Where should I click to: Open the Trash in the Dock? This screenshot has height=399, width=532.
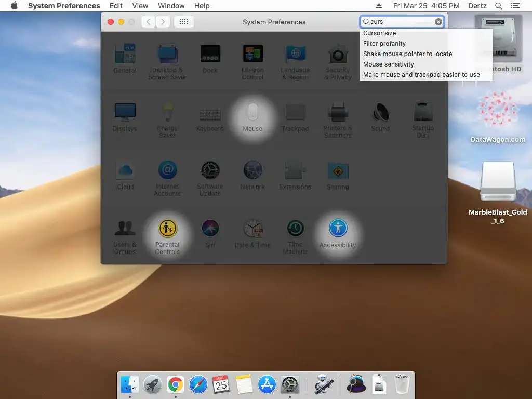coord(402,385)
